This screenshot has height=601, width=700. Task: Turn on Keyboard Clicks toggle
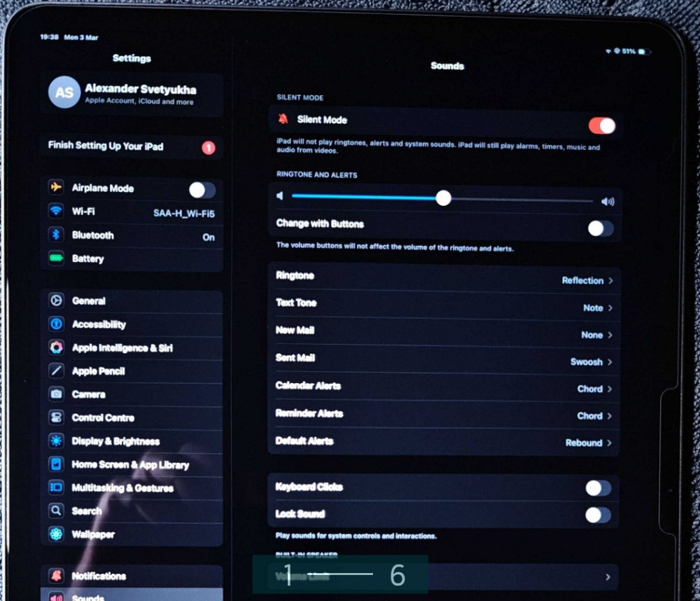[598, 488]
